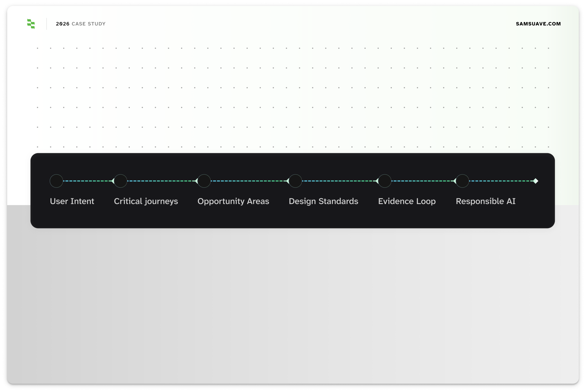The height and width of the screenshot is (392, 586).
Task: Click the "Responsible AI" label
Action: tap(486, 201)
